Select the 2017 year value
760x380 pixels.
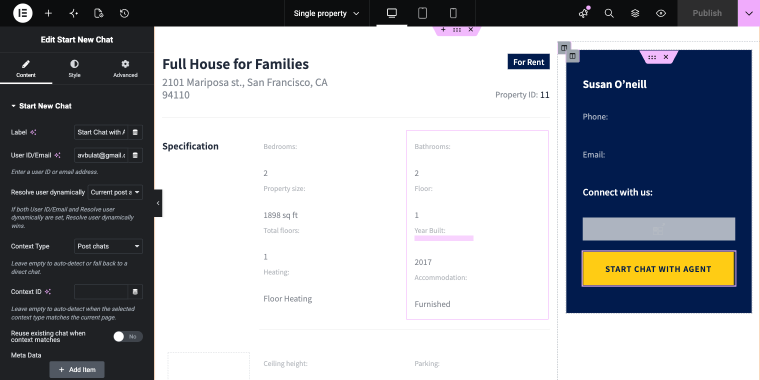[423, 262]
